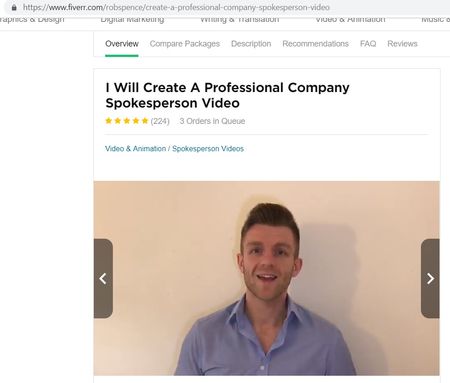Open Digital Marketing category menu
Viewport: 450px width, 383px height.
[x=132, y=20]
